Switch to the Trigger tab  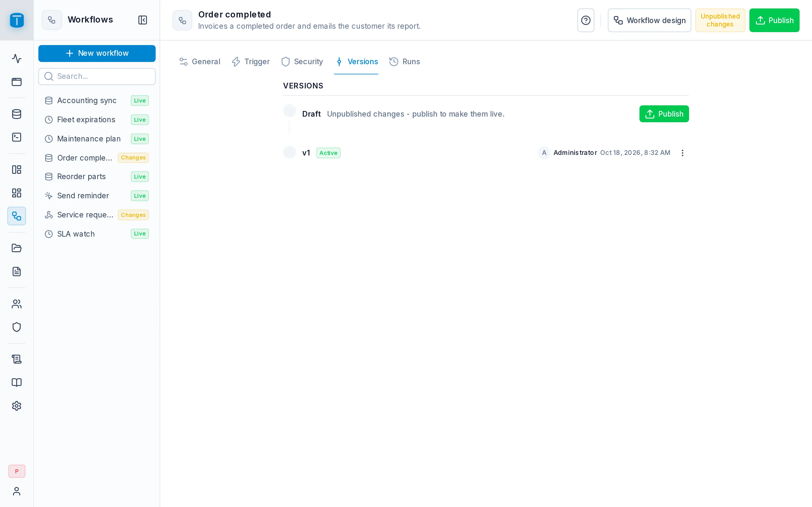[x=251, y=62]
